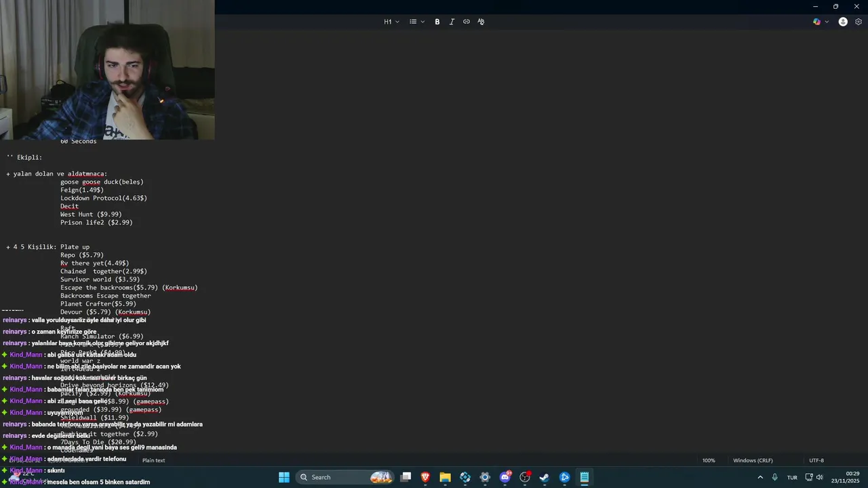Click the "4 5 Kişilik:" heading text
The image size is (868, 488).
[35, 247]
